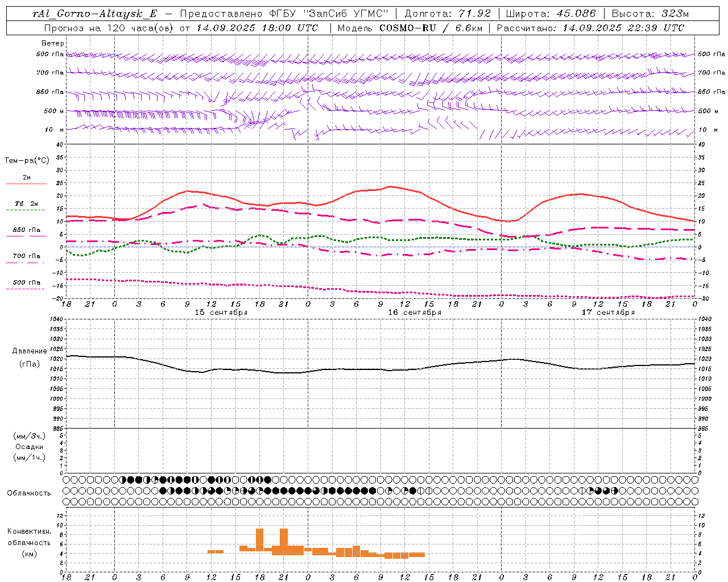Click the Ветер wind panel label
728x582 pixels.
53,43
